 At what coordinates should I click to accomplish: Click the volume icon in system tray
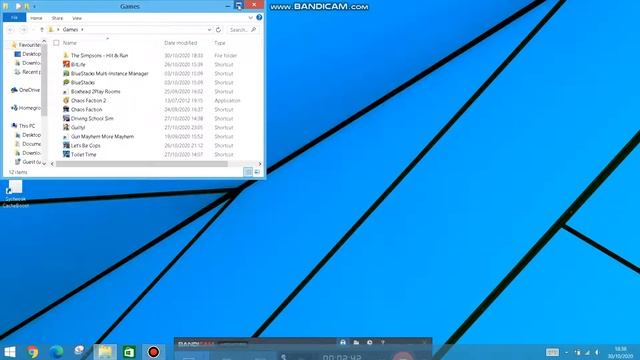click(x=597, y=352)
